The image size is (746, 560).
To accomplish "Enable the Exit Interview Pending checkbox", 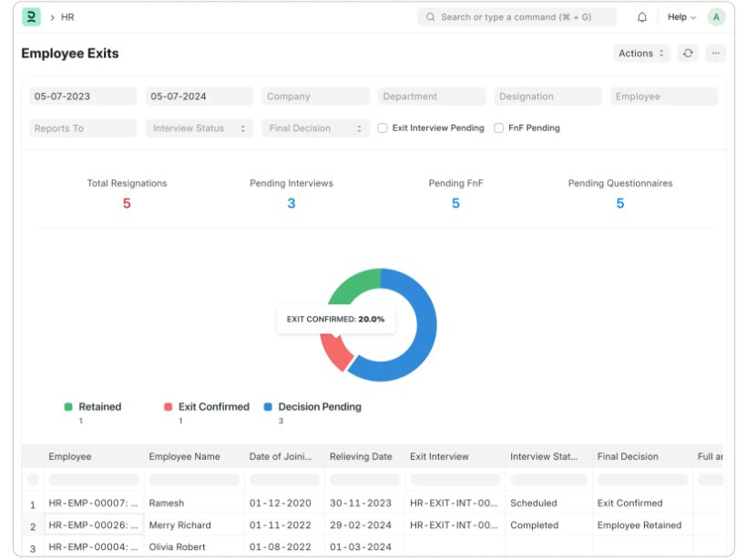I will click(383, 128).
